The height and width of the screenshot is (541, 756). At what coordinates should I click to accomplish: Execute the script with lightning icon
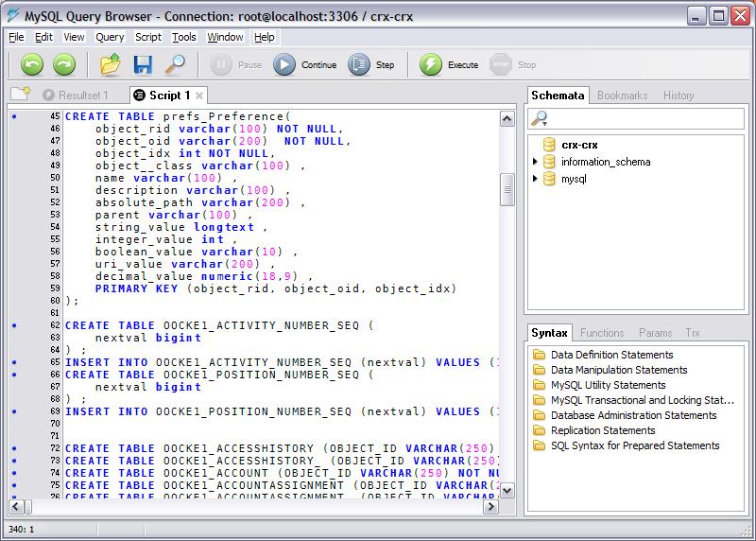point(449,64)
